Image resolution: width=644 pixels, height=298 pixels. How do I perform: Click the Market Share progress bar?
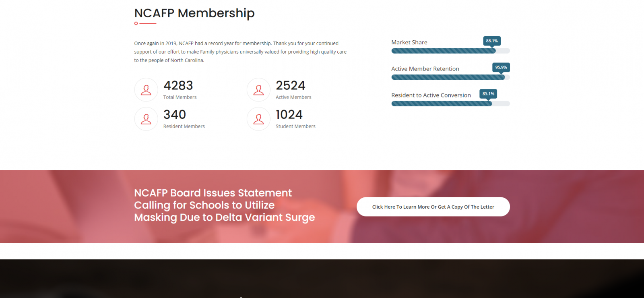click(x=450, y=51)
